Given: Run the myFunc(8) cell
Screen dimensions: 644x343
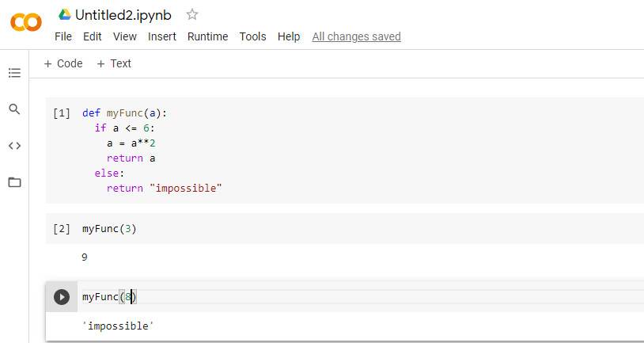Looking at the screenshot, I should [62, 297].
